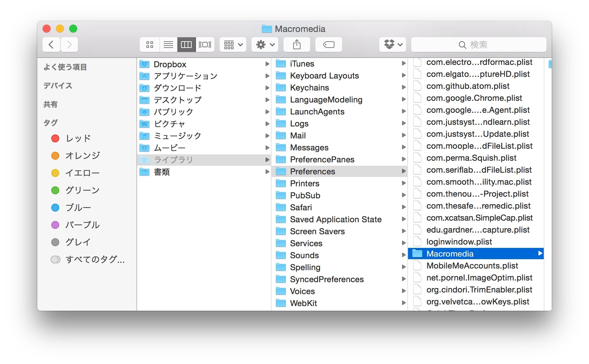Click the Services folder icon
Screen dimensions: 589x364
pos(281,243)
